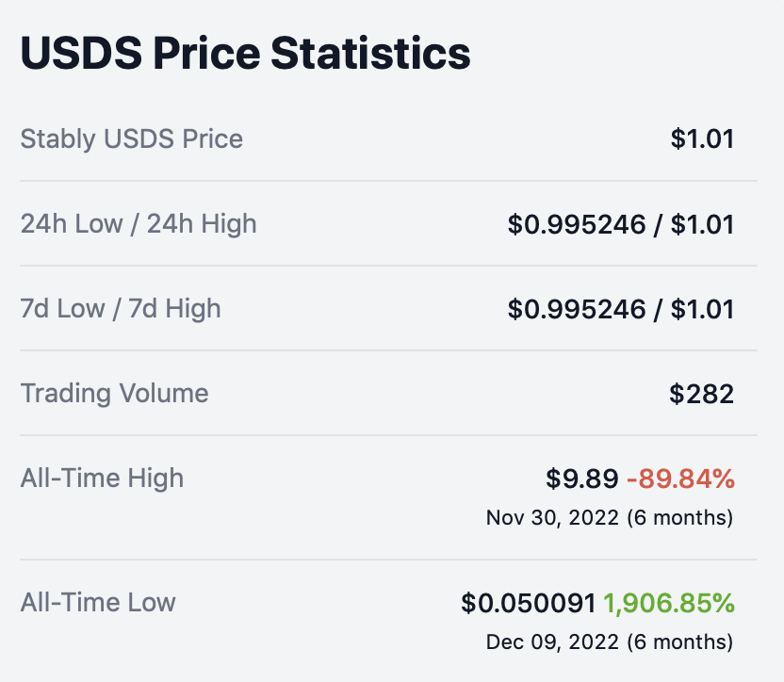Image resolution: width=784 pixels, height=682 pixels.
Task: Click the Dec 09, 2022 date
Action: pos(552,641)
